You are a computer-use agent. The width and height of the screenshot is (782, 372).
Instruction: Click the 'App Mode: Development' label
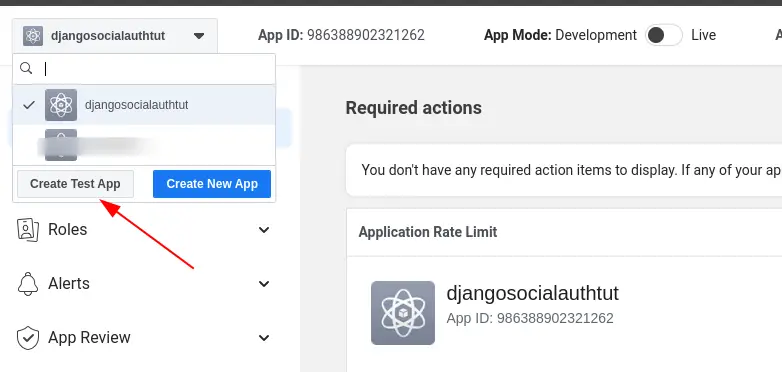(x=560, y=35)
